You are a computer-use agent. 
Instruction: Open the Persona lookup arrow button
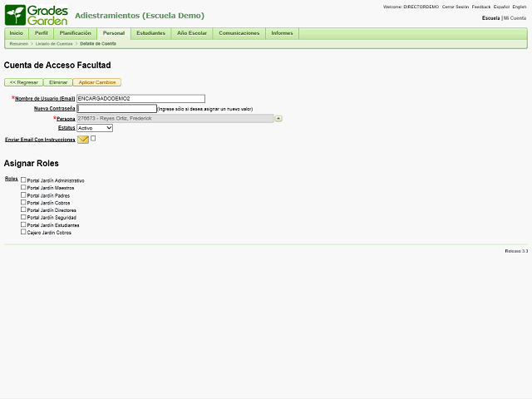pos(278,118)
